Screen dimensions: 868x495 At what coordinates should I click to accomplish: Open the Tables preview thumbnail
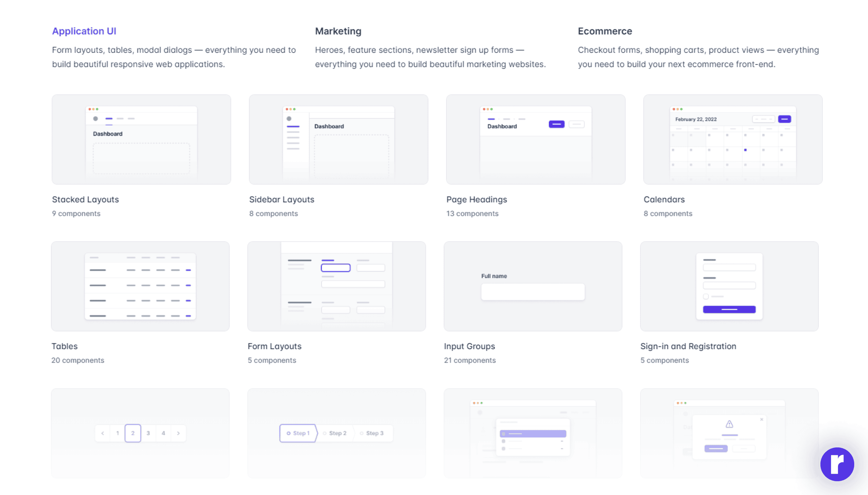(140, 286)
